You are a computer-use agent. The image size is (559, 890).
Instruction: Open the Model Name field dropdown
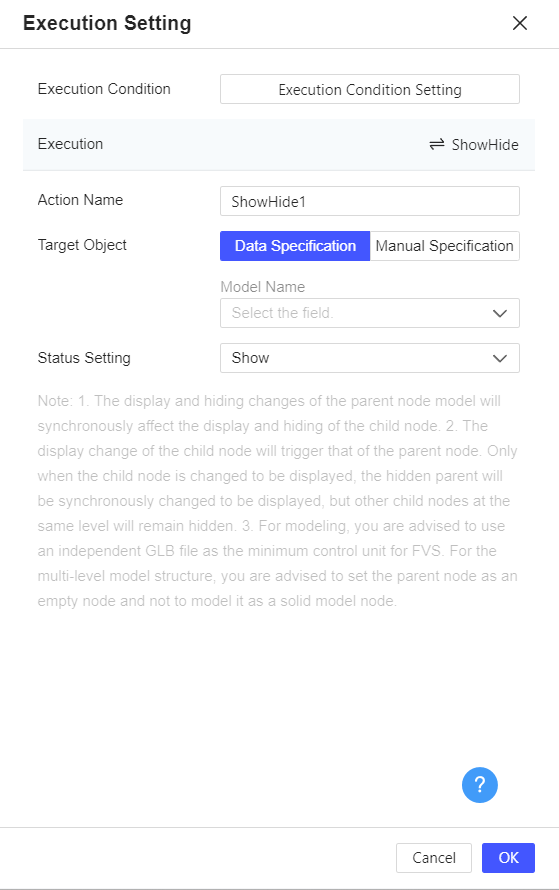tap(370, 313)
